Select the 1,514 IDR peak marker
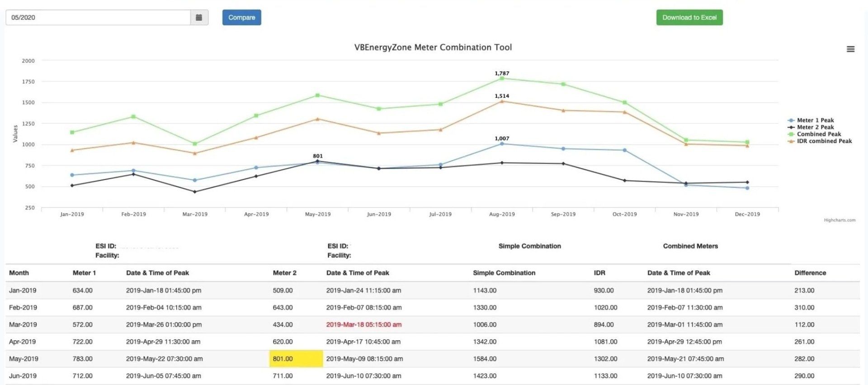 (x=502, y=101)
